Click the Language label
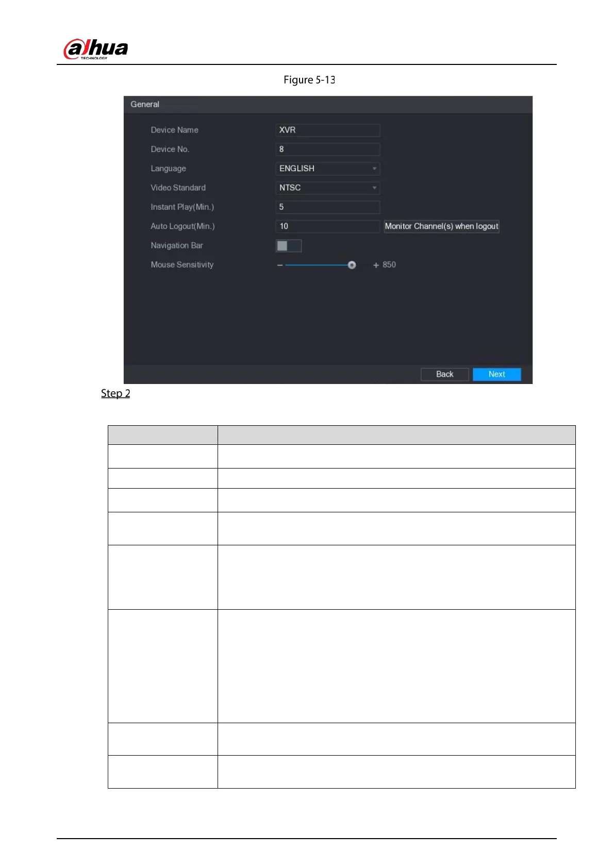 click(x=169, y=169)
